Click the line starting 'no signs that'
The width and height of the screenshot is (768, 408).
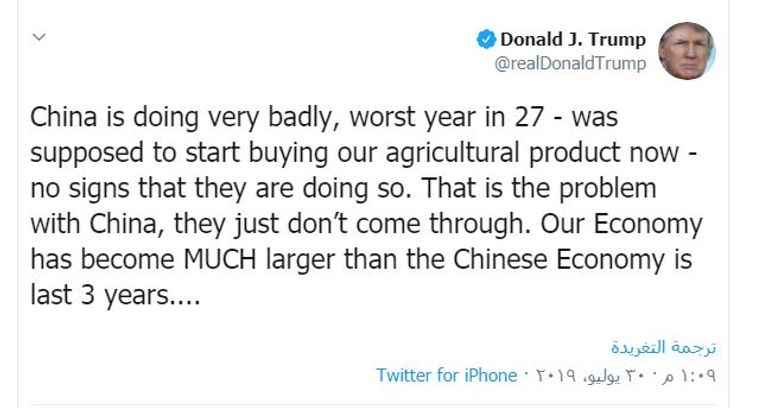[x=330, y=188]
